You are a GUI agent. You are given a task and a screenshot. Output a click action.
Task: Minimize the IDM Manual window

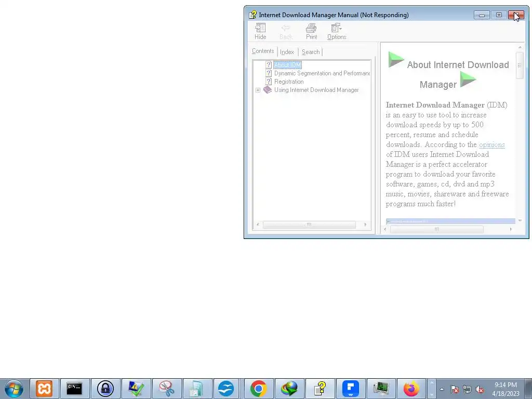(x=482, y=15)
